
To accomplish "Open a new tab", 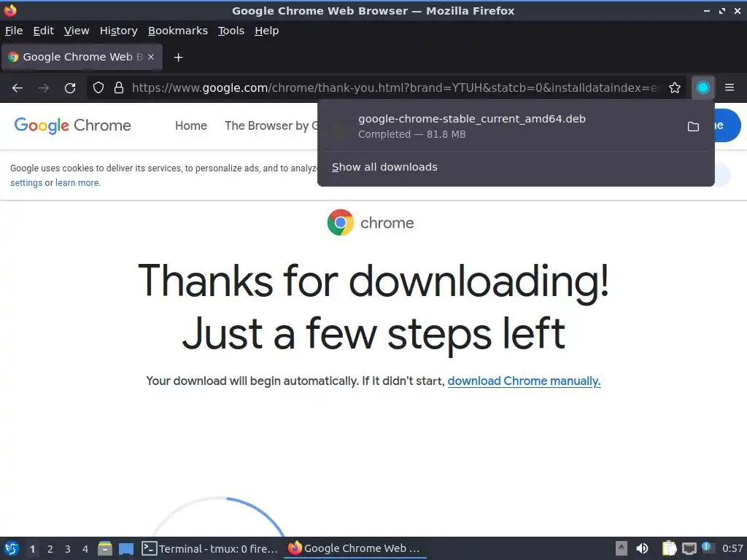I will point(178,57).
